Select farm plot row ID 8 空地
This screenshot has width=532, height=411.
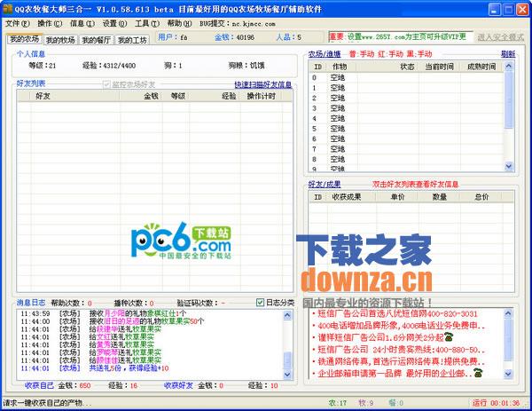click(406, 159)
